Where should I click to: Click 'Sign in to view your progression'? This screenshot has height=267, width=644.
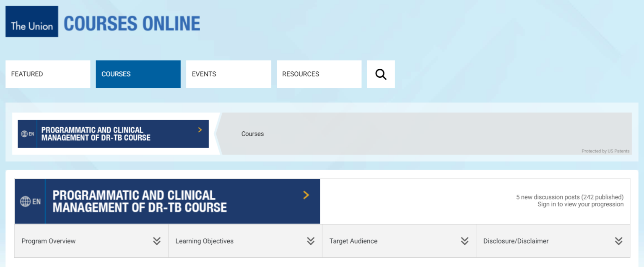pyautogui.click(x=580, y=204)
